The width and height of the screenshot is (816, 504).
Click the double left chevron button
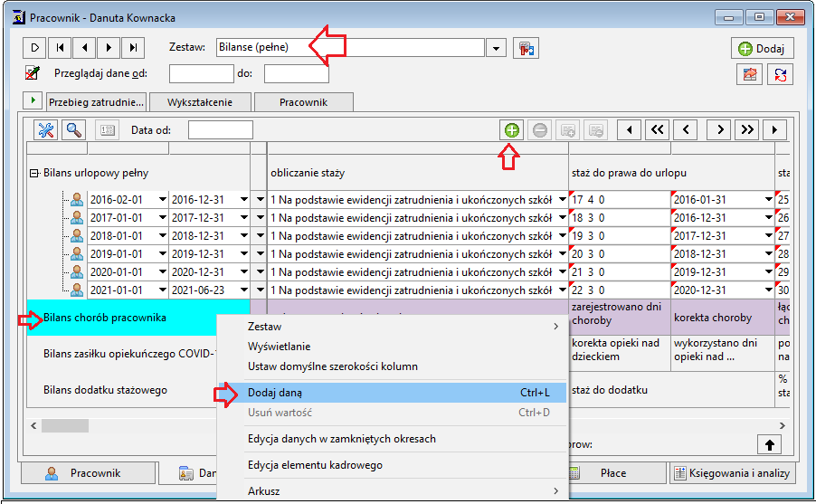click(x=658, y=129)
